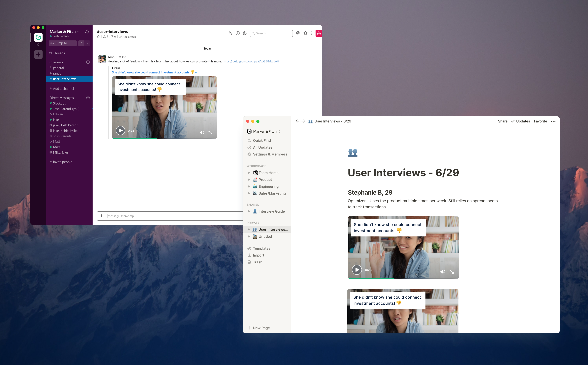Viewport: 588px width, 365px height.
Task: Click the first Notion video's progress bar
Action: tap(403, 278)
